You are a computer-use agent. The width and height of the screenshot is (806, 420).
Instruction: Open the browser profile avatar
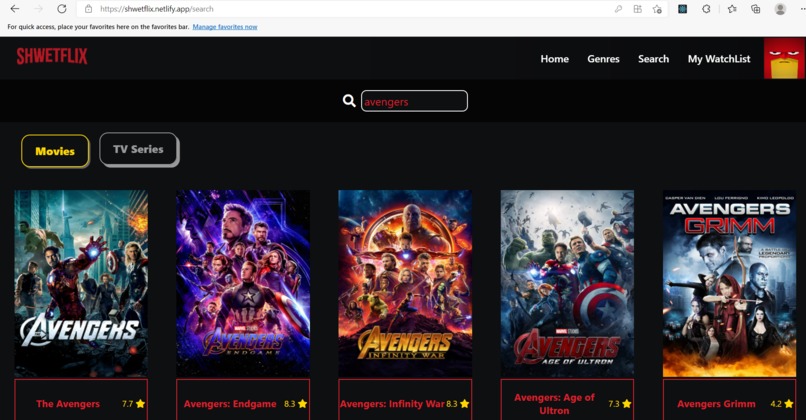coord(780,9)
